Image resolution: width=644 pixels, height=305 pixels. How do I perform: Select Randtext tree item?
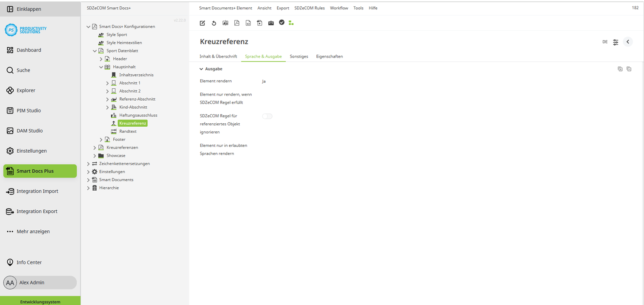(128, 131)
